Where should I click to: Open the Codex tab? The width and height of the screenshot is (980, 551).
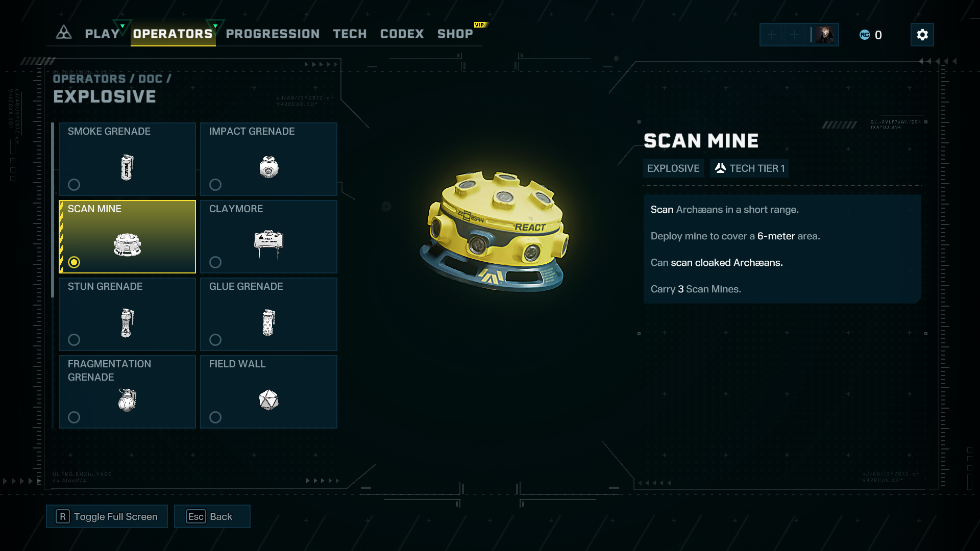(x=402, y=34)
